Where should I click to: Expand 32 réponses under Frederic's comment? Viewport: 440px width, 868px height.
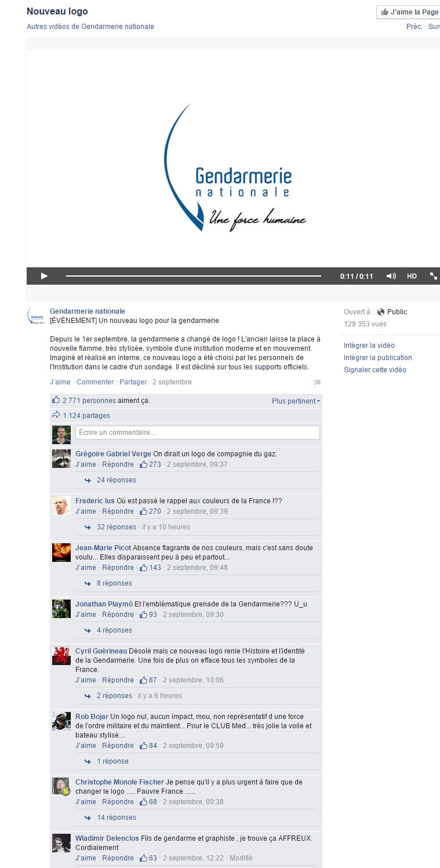[x=117, y=527]
